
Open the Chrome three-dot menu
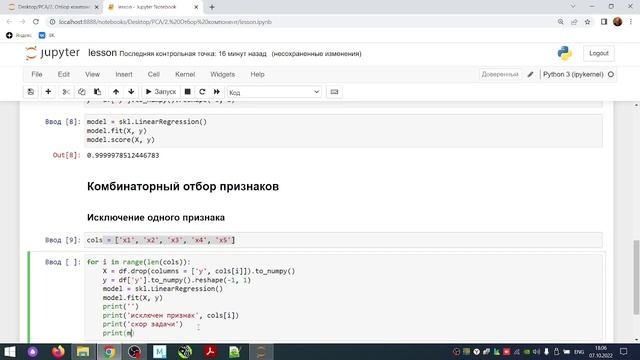tap(631, 22)
